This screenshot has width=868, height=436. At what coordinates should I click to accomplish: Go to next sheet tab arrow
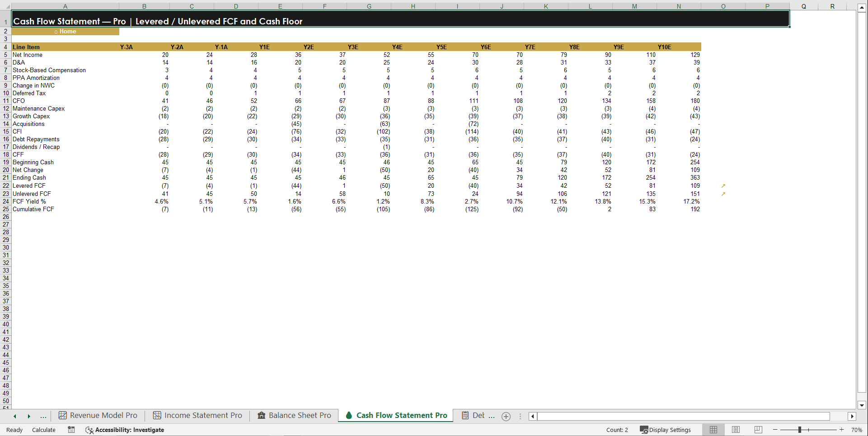29,417
